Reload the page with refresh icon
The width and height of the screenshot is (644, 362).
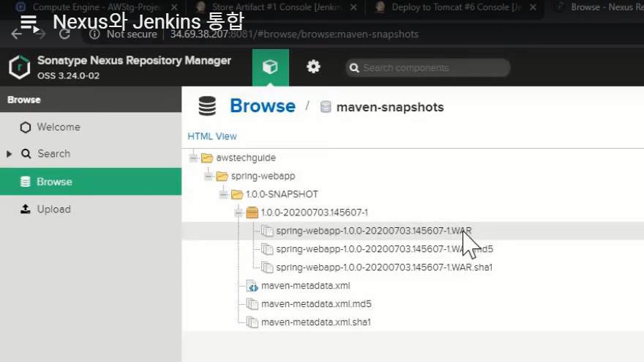coord(64,34)
